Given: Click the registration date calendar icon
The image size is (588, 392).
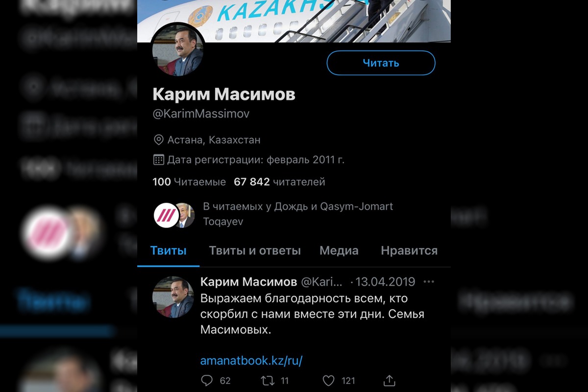Looking at the screenshot, I should [x=159, y=160].
